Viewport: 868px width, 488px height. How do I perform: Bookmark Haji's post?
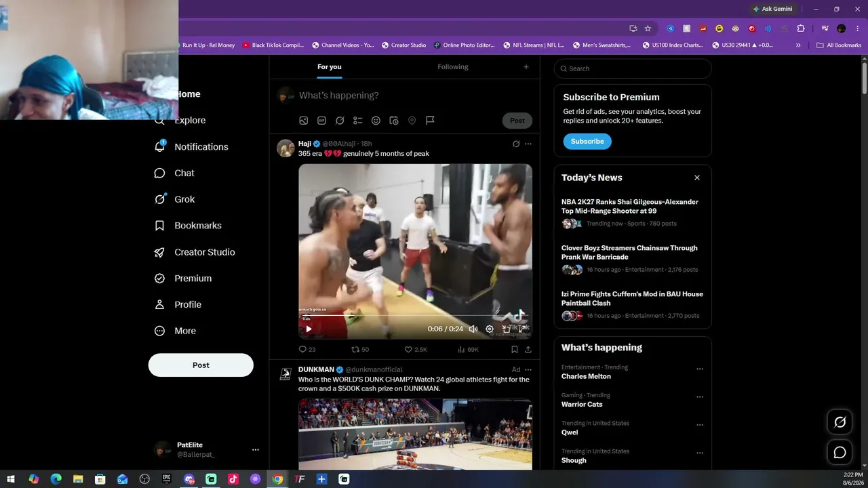tap(514, 350)
